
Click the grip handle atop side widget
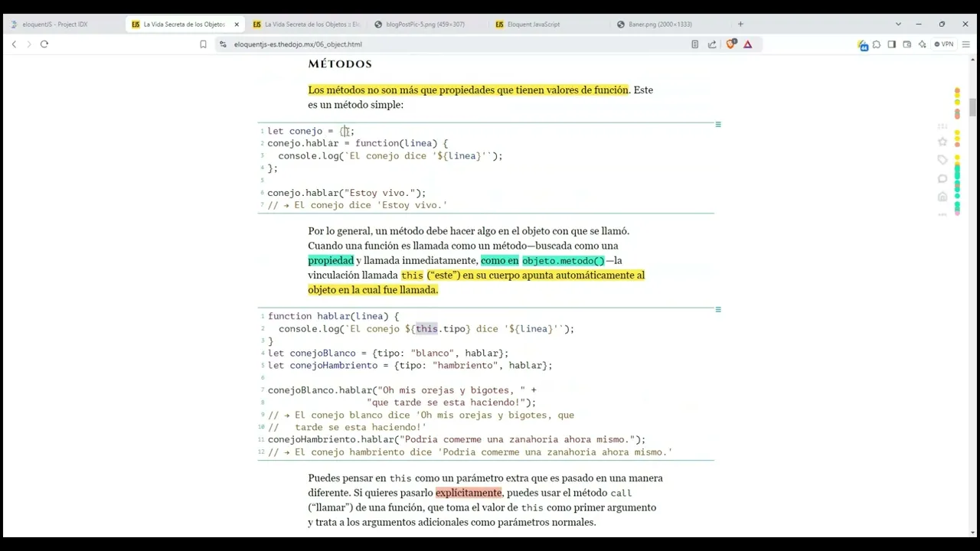[942, 126]
